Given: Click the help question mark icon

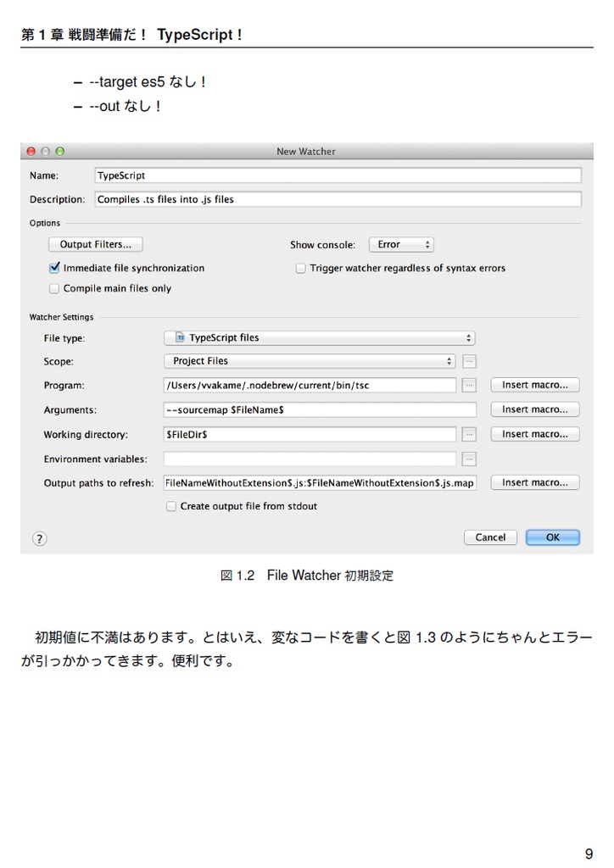Looking at the screenshot, I should pyautogui.click(x=39, y=538).
